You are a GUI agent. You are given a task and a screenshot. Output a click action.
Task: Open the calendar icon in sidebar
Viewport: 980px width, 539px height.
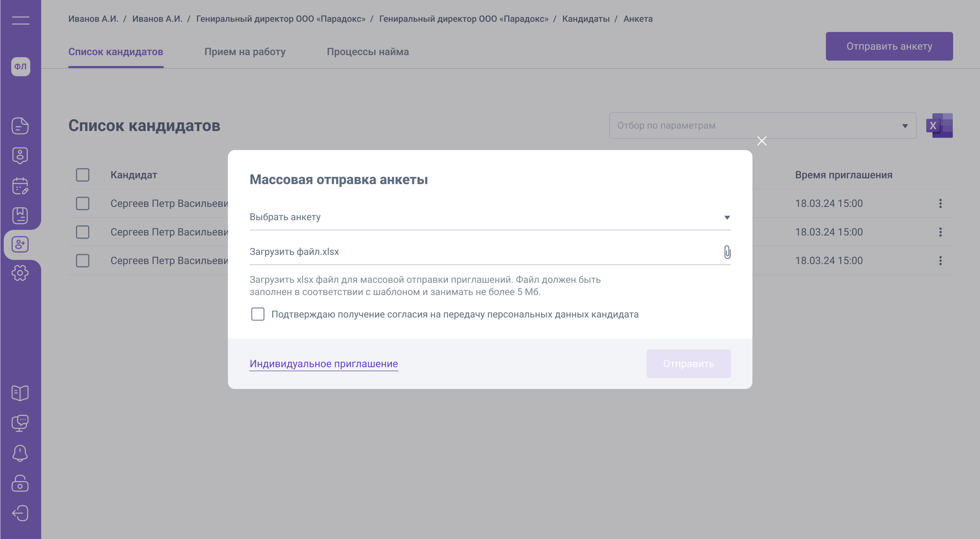tap(20, 186)
